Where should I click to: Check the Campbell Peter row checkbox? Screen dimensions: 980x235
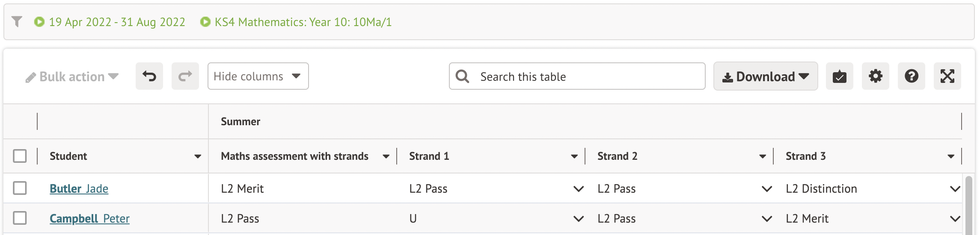[x=20, y=218]
